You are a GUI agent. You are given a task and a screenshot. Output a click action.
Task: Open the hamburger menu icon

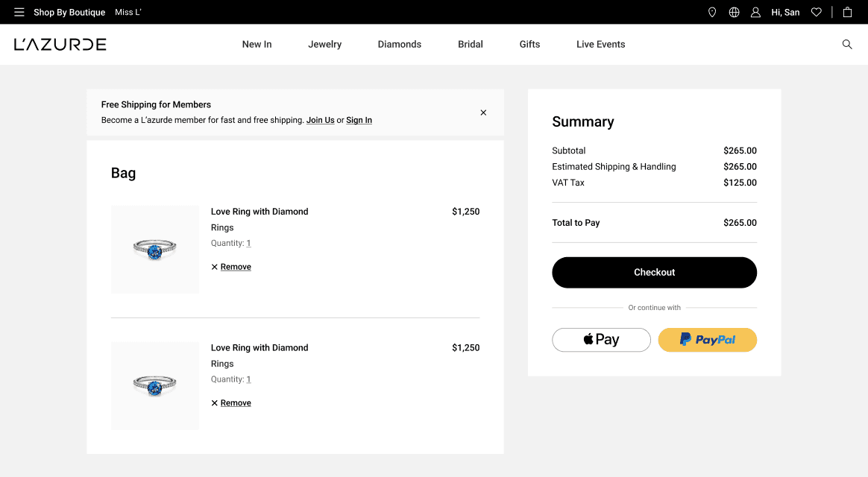pos(19,12)
